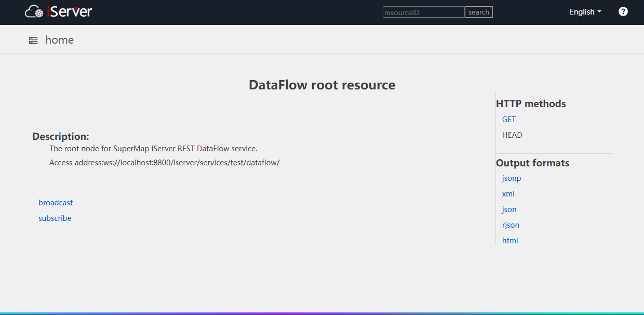The width and height of the screenshot is (644, 315).
Task: Select the GET HTTP method link
Action: click(508, 120)
